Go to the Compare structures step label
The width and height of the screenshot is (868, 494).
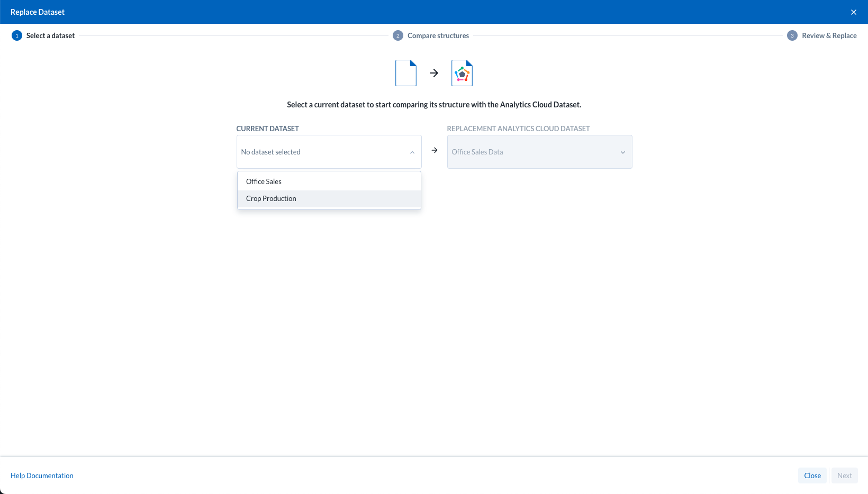(438, 35)
